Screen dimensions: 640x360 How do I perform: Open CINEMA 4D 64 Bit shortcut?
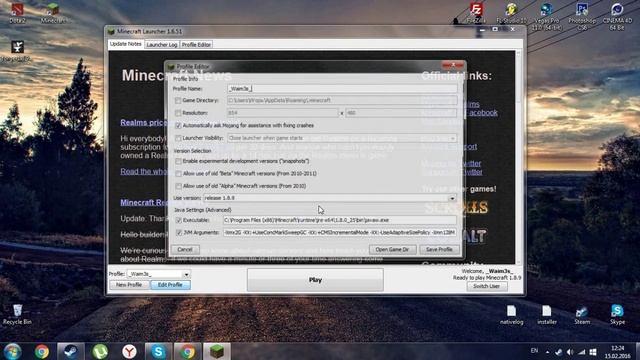pos(617,16)
